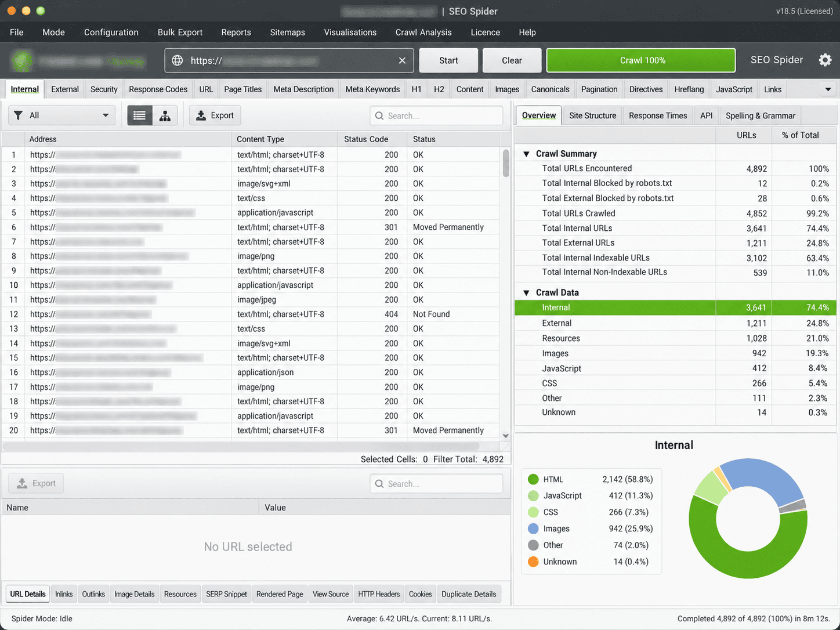Open the All filter dropdown
Viewport: 840px width, 630px height.
point(61,115)
